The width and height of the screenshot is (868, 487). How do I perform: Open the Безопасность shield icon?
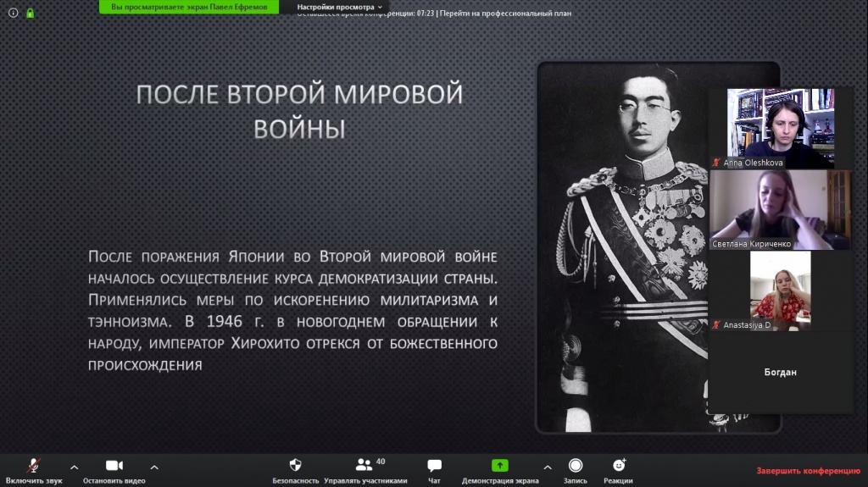tap(295, 466)
